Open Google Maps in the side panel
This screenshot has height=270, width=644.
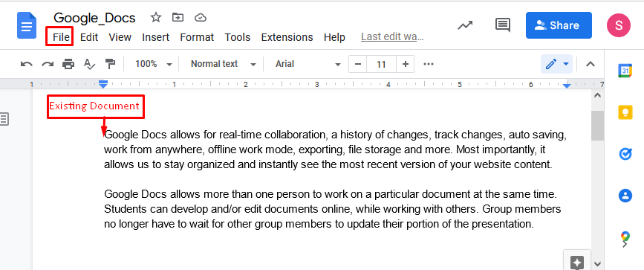625,237
